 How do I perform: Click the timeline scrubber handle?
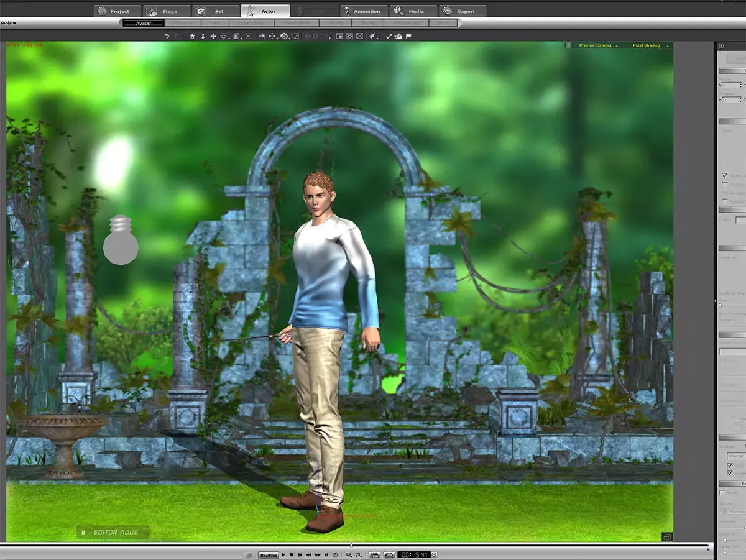click(351, 546)
